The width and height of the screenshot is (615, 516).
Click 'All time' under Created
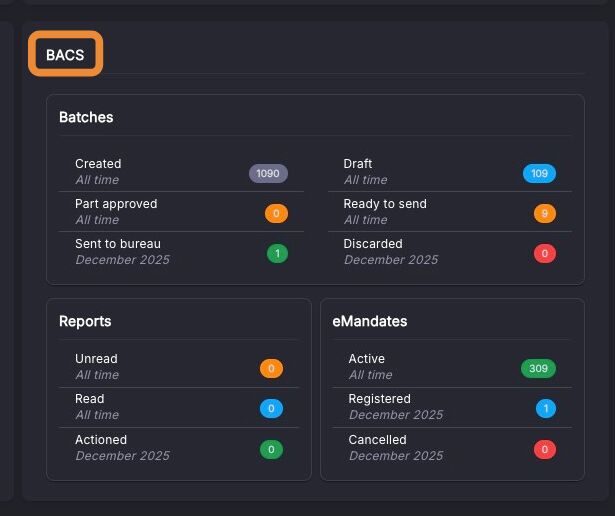tap(97, 180)
